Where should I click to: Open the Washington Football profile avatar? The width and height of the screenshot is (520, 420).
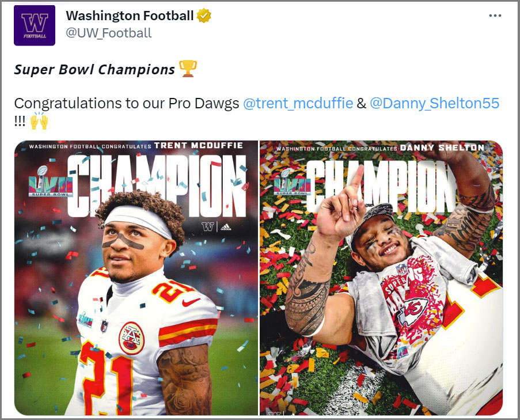(35, 25)
